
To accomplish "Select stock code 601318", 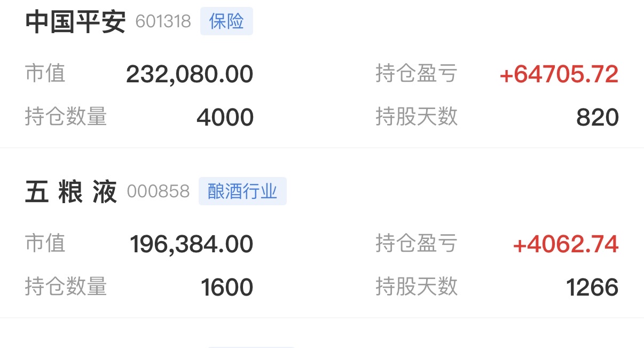I will pos(163,22).
